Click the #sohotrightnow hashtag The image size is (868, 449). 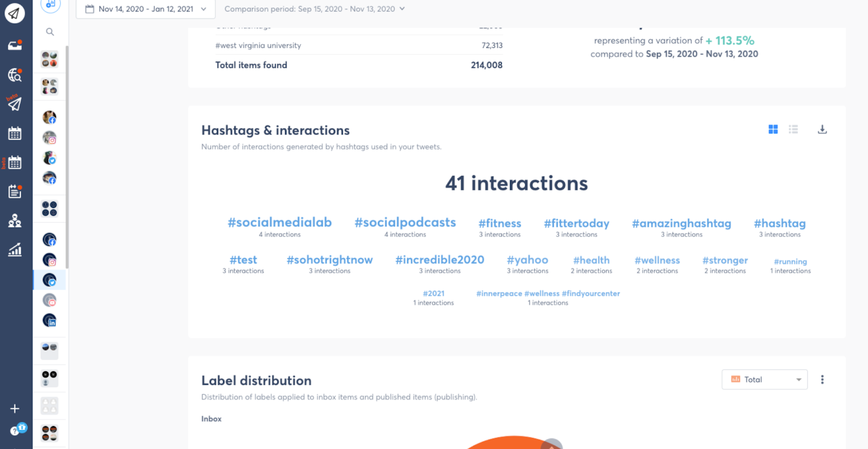(329, 260)
